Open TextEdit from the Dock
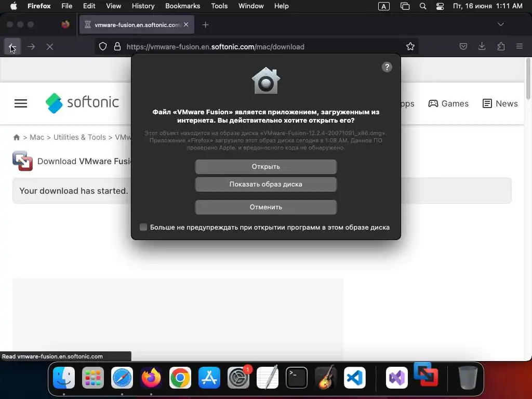Image resolution: width=532 pixels, height=399 pixels. pos(268,378)
